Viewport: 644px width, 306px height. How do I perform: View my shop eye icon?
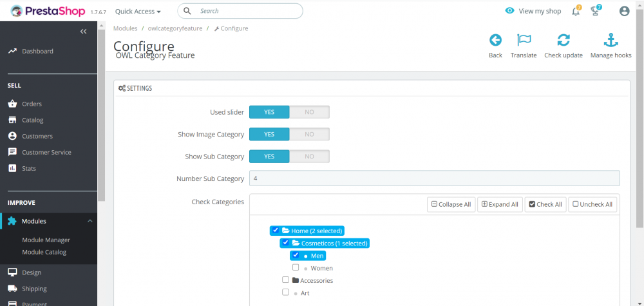tap(509, 11)
